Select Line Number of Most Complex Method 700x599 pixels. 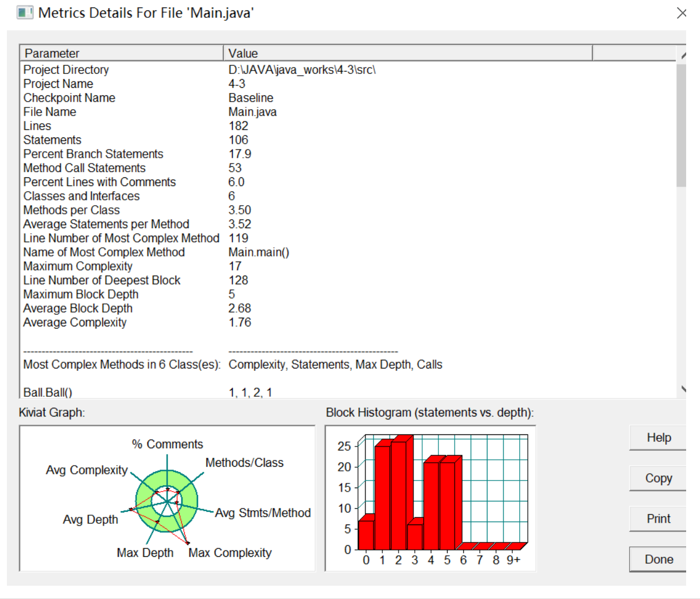[x=348, y=238]
